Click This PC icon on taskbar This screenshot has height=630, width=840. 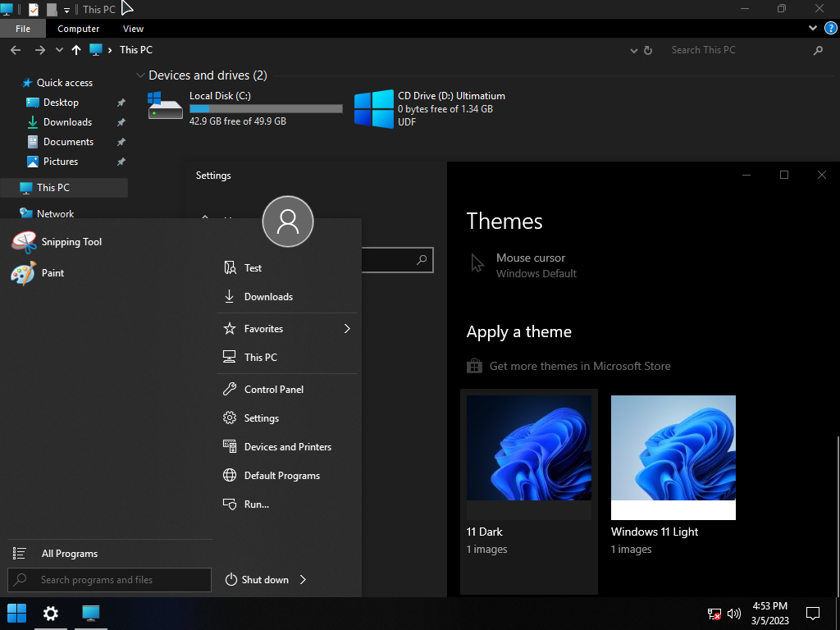[x=91, y=614]
